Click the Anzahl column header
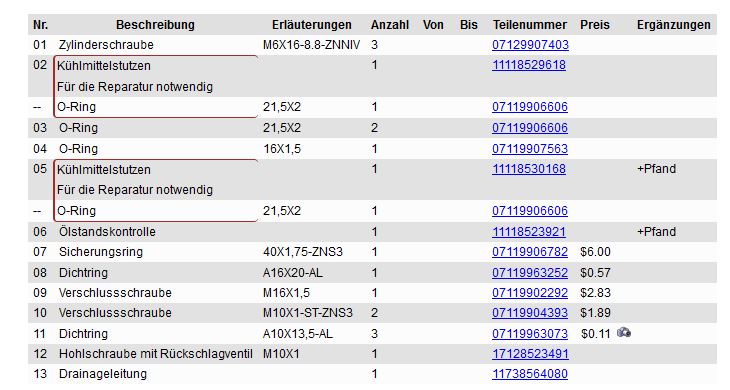 coord(390,25)
